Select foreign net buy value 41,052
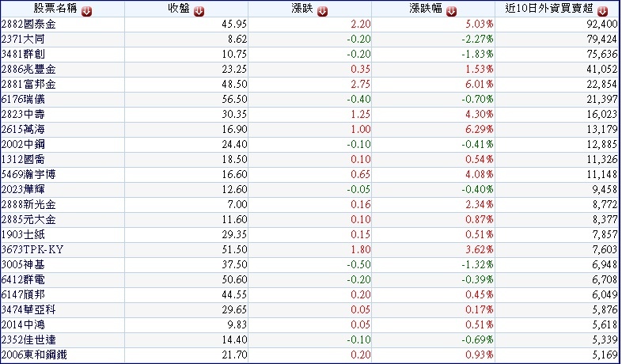Image resolution: width=622 pixels, height=364 pixels. coord(602,70)
